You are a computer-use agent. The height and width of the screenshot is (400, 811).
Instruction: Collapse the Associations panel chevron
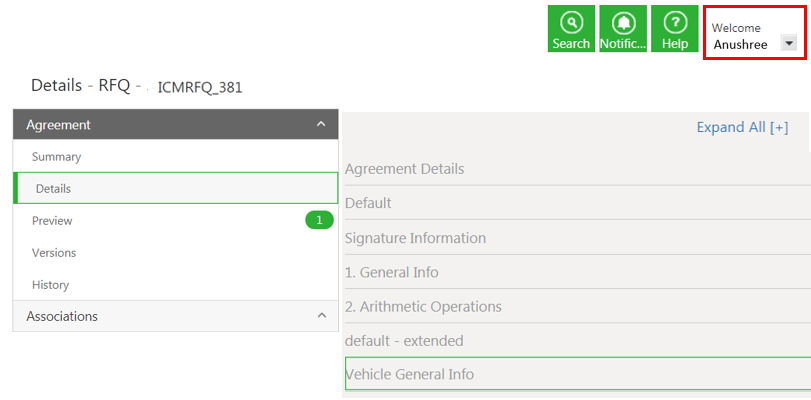[320, 316]
